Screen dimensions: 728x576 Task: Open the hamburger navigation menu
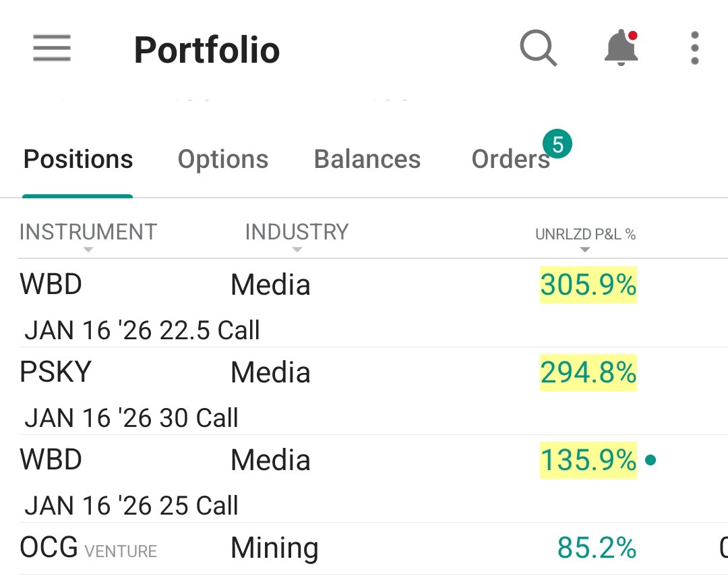tap(52, 48)
